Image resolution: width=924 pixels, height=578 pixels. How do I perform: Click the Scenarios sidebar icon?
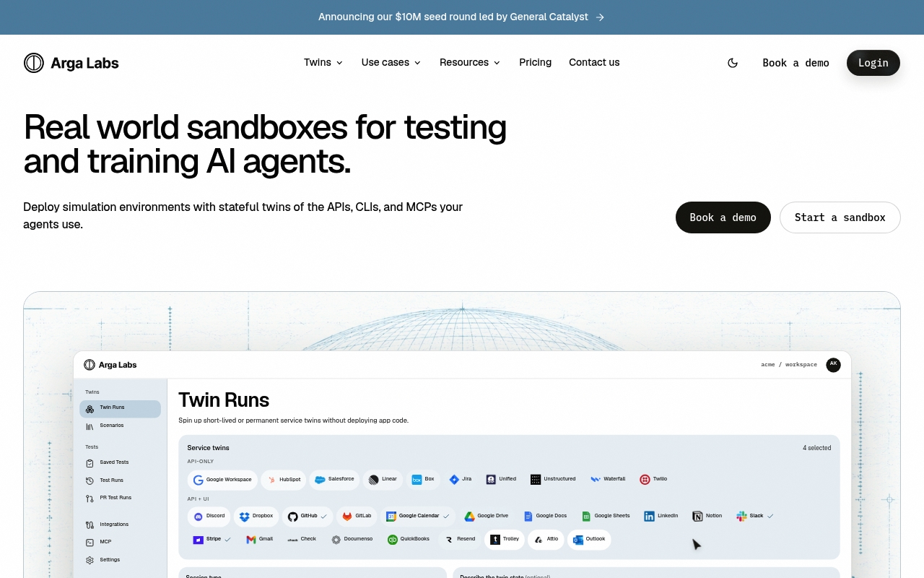pyautogui.click(x=90, y=427)
